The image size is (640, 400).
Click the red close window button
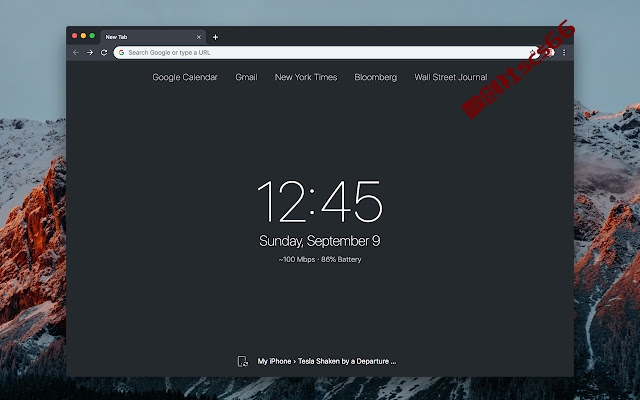click(x=75, y=36)
